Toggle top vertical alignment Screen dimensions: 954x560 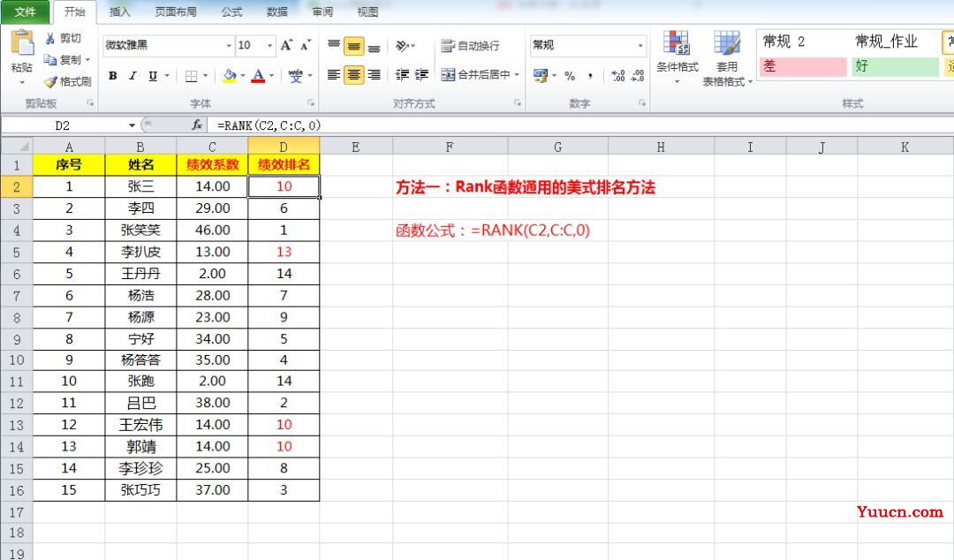[333, 46]
